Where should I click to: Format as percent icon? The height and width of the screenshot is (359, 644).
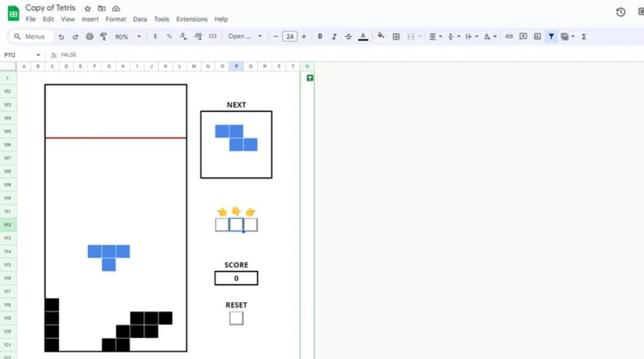[169, 36]
